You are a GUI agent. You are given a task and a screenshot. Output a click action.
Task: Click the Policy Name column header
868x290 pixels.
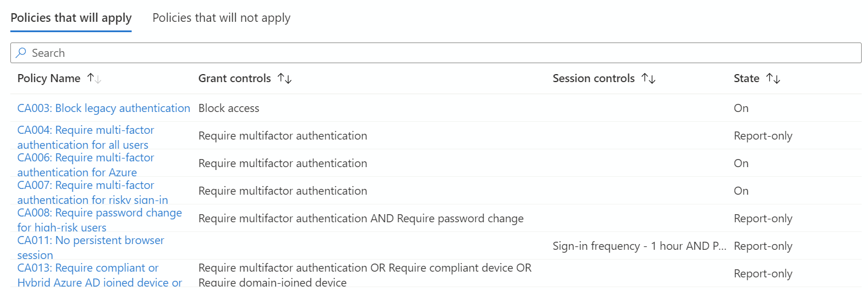[49, 78]
